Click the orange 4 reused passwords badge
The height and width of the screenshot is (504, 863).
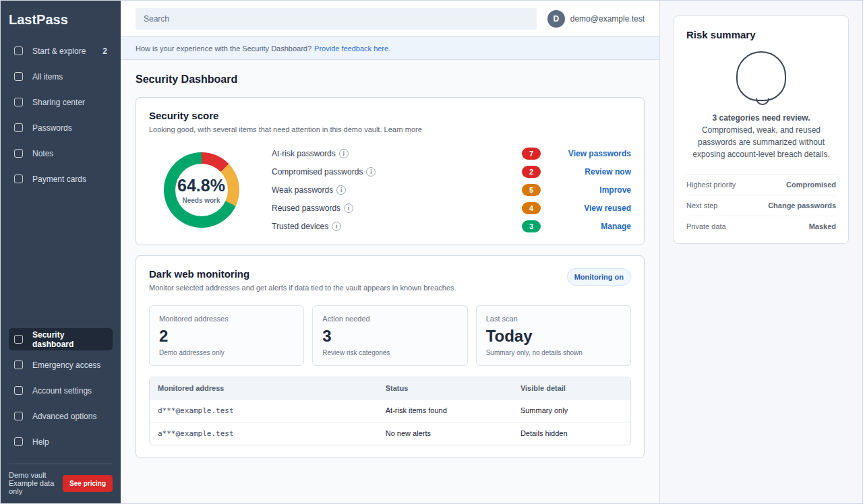tap(531, 208)
